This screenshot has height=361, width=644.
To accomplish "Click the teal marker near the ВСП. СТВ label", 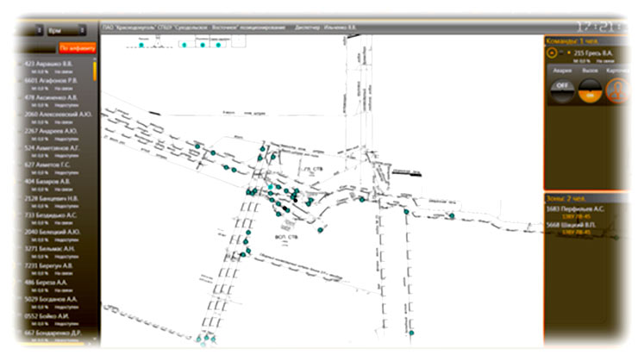I will 320,231.
